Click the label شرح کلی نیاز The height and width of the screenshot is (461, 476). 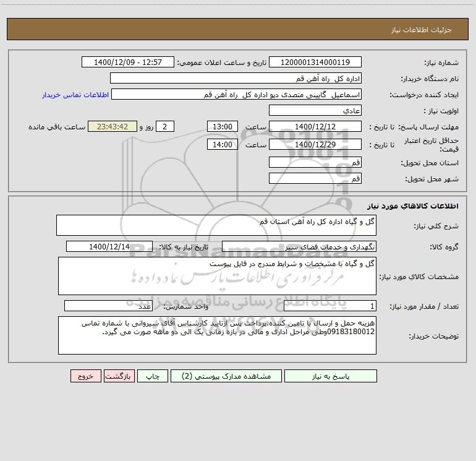pos(436,226)
